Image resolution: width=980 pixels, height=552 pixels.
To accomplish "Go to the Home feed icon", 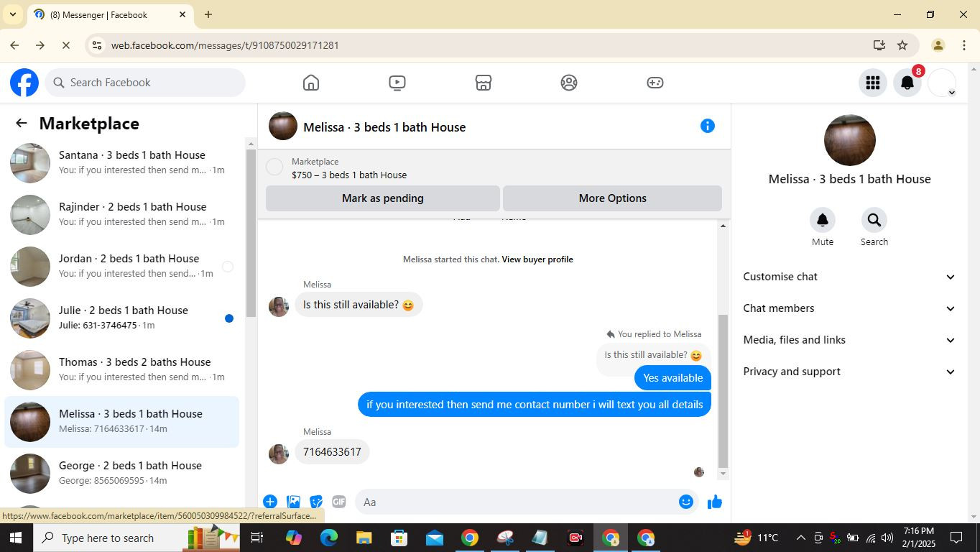I will coord(311,83).
